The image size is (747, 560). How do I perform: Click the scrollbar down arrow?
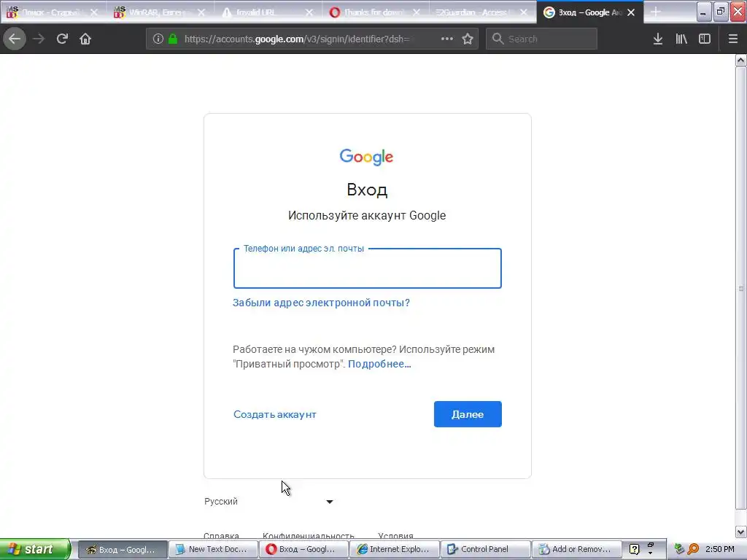coord(741,532)
